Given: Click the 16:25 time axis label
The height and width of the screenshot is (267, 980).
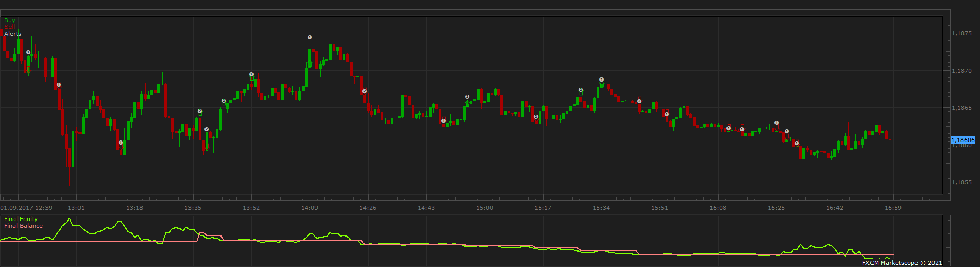Looking at the screenshot, I should click(776, 208).
